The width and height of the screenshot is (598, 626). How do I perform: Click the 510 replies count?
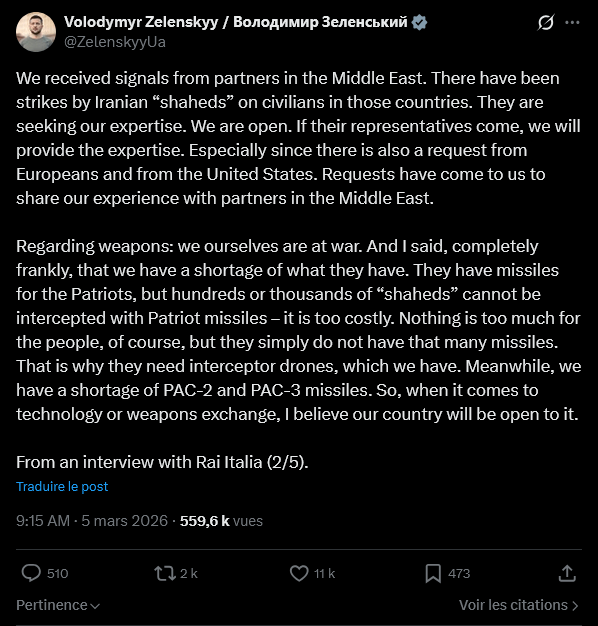57,573
